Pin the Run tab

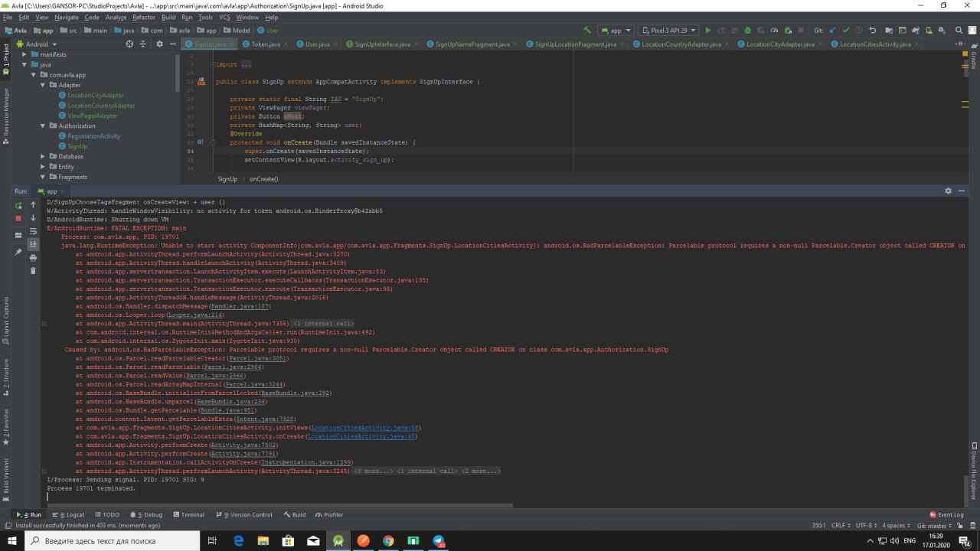18,251
